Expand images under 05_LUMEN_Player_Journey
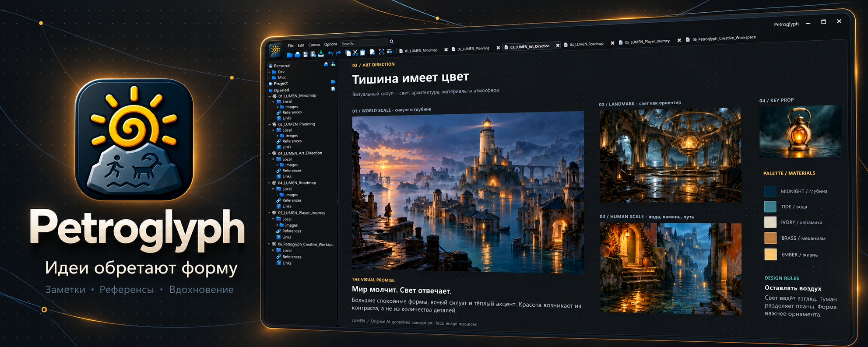Viewport: 868px width, 347px height. (278, 225)
